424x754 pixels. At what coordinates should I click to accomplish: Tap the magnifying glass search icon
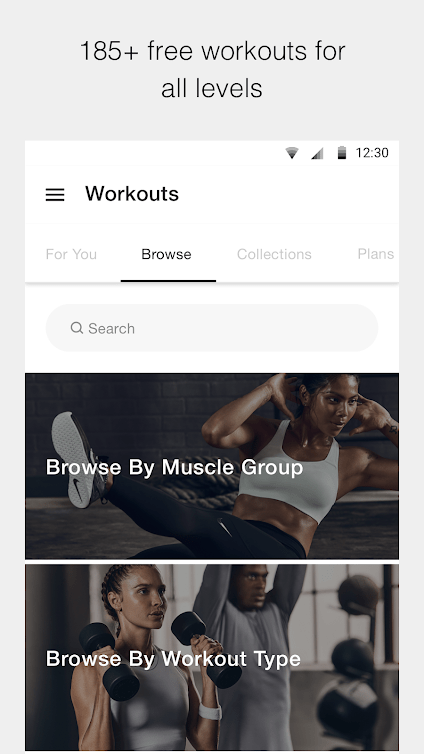76,328
